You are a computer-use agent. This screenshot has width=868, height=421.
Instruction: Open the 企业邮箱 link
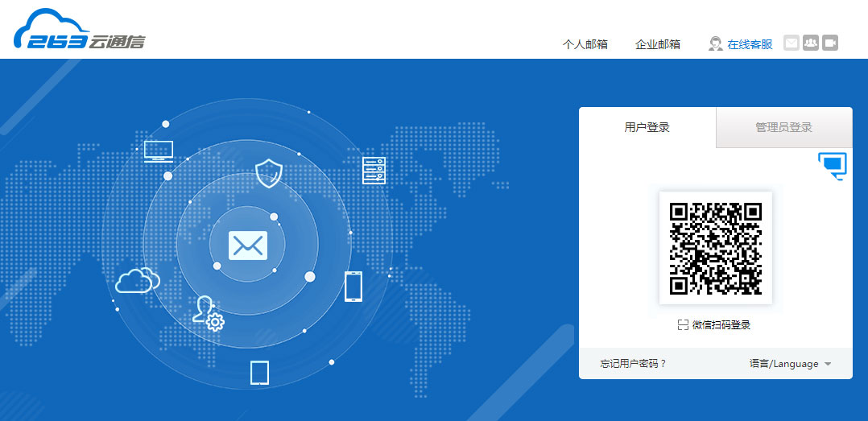(658, 44)
